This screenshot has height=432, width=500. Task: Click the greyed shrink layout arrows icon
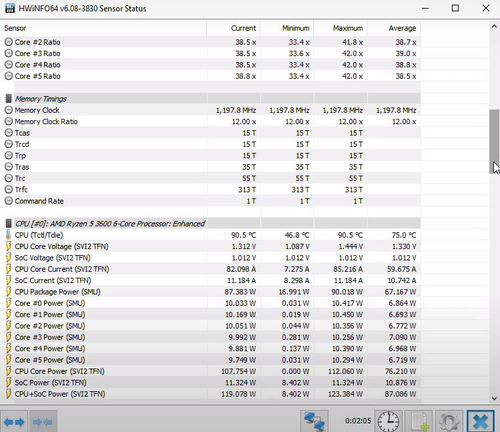point(43,422)
